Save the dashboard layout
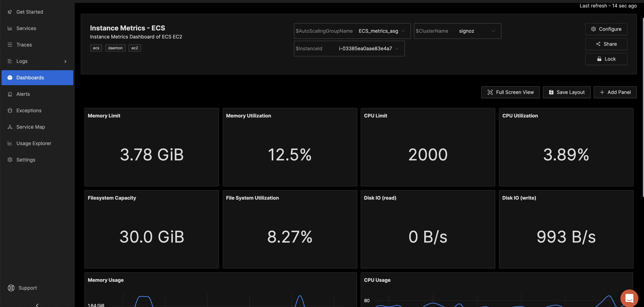Image resolution: width=644 pixels, height=307 pixels. 566,92
